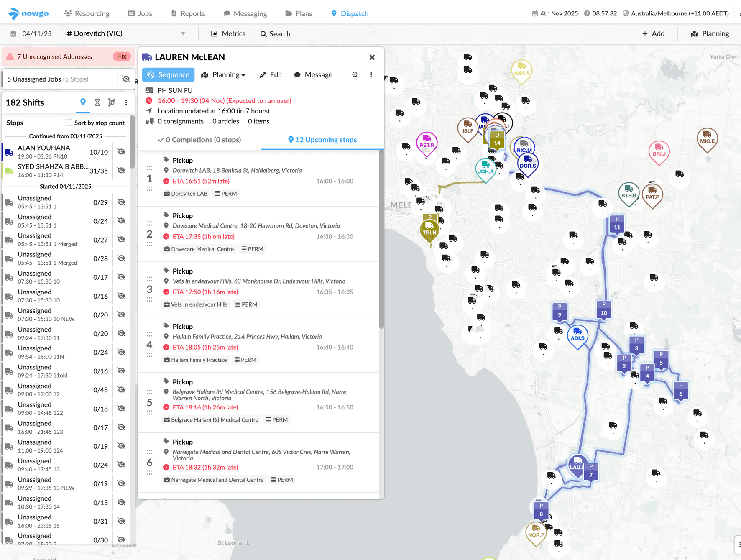741x560 pixels.
Task: Hide the 5 Unassigned Jobs section
Action: point(126,79)
